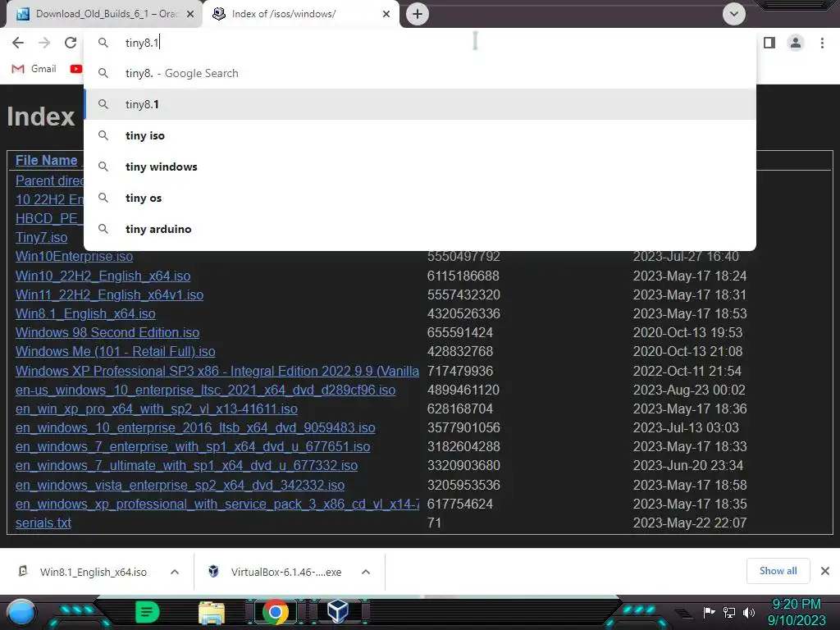Open en_windows_xp_professional_with_service_pack_3 link
This screenshot has width=840, height=630.
click(x=217, y=504)
